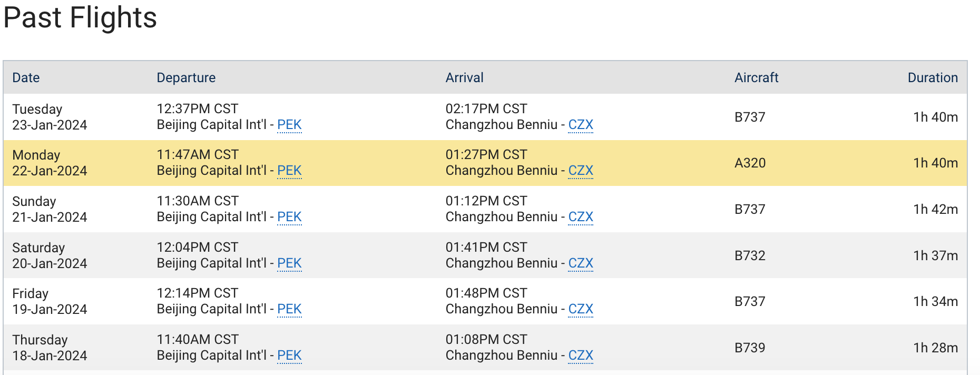Viewport: 980px width, 375px height.
Task: Open CZX link arriving at 01:08PM CST
Action: coord(581,356)
